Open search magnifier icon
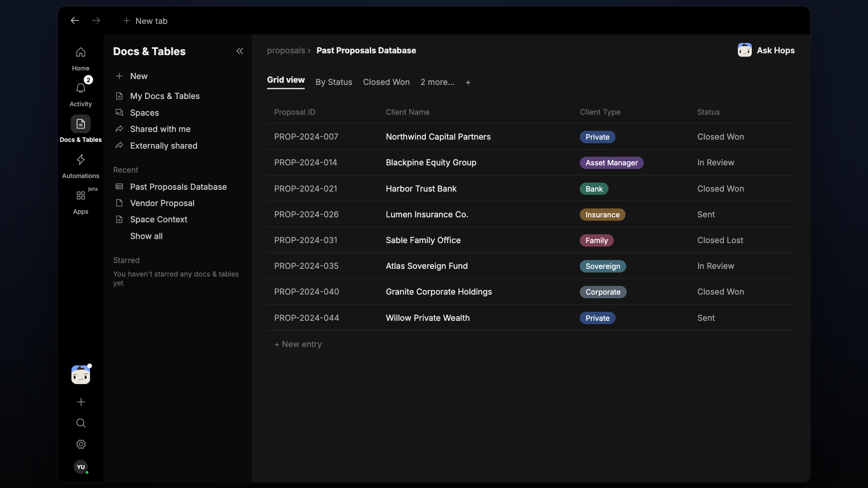The width and height of the screenshot is (868, 488). coord(81,423)
